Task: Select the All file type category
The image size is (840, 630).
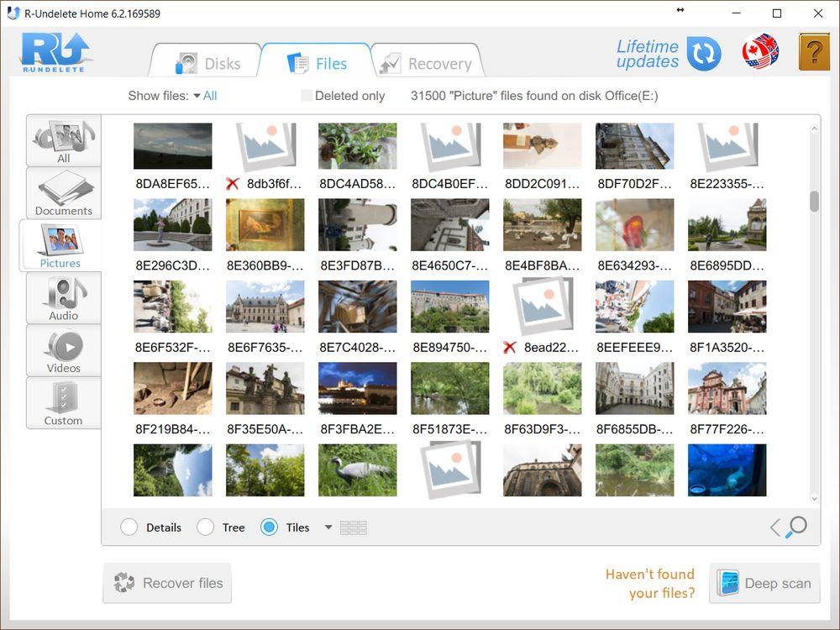Action: (64, 140)
